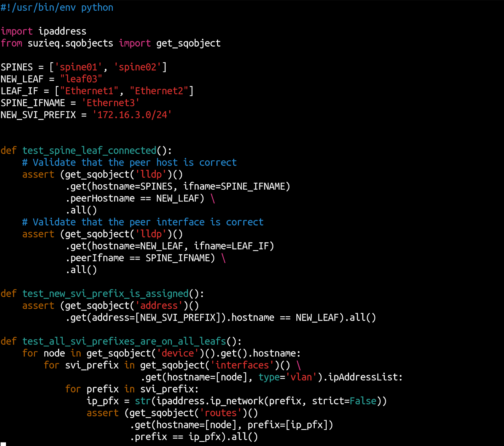The height and width of the screenshot is (446, 504).
Task: Click the "Ethernet2" string in LEAF_IF
Action: (159, 91)
